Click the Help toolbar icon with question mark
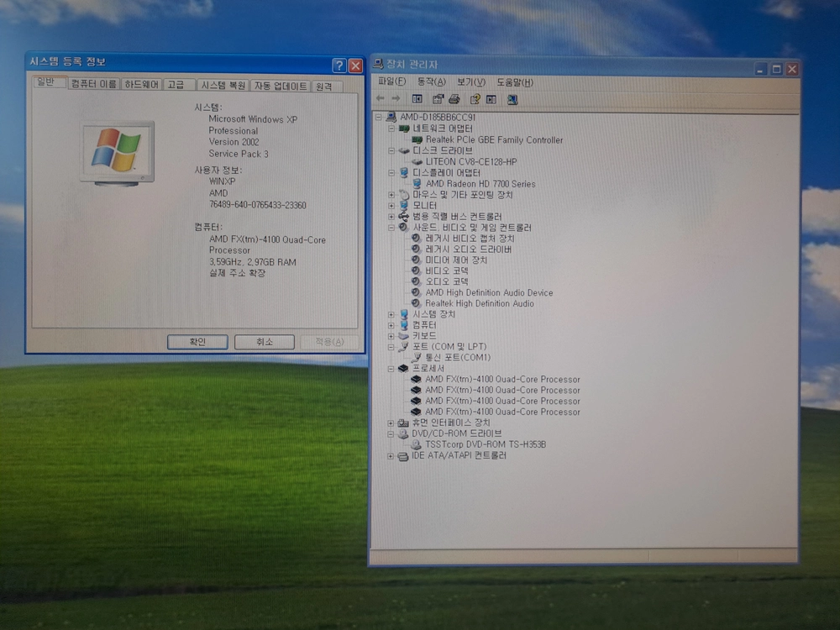Screen dimensions: 840x630 click(x=475, y=99)
